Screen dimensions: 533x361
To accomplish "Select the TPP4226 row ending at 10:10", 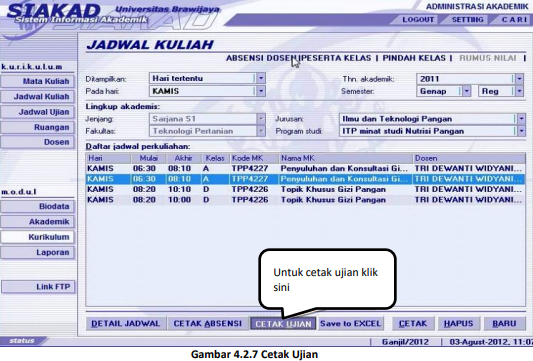I will click(x=305, y=189).
